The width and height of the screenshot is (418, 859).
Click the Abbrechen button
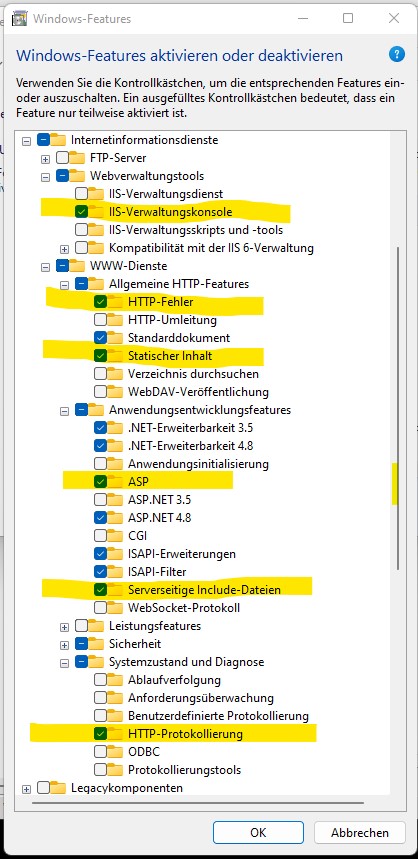360,832
